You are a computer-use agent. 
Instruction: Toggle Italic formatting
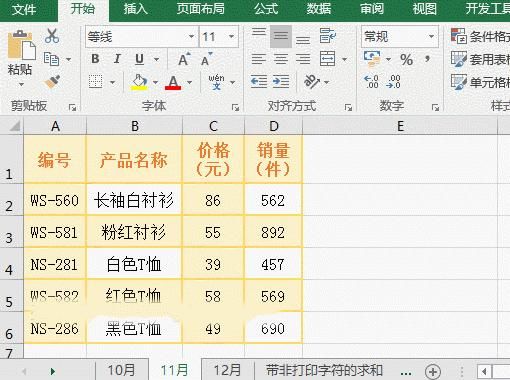117,59
